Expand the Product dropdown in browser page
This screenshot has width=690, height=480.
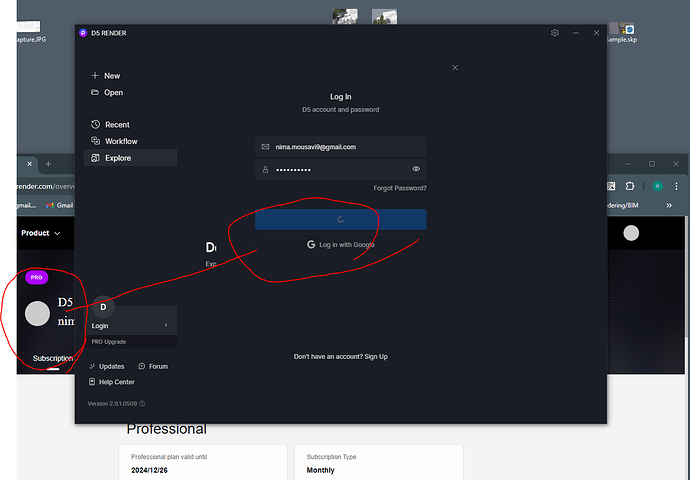tap(40, 233)
